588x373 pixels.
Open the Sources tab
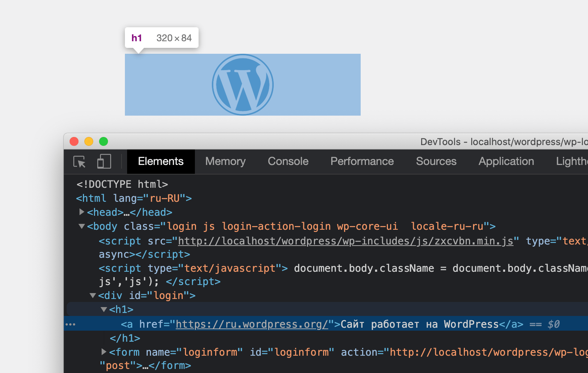pos(436,161)
